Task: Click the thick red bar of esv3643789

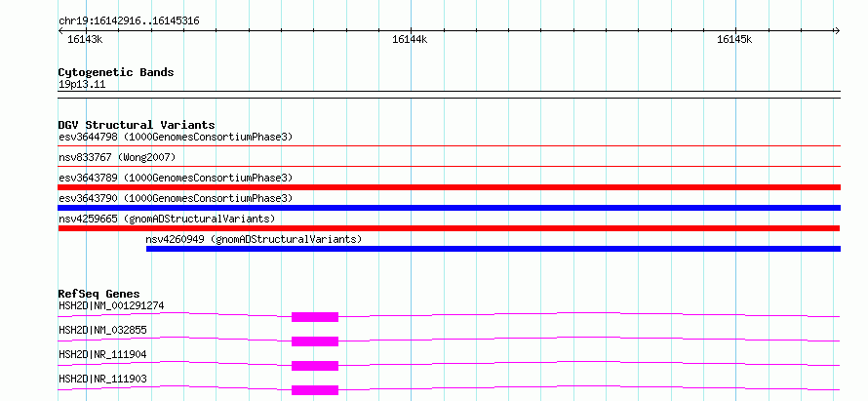Action: click(449, 187)
